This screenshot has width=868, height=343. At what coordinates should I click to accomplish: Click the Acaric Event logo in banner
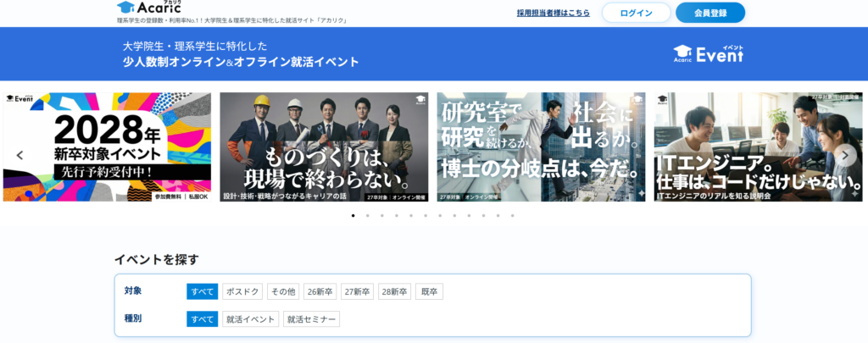[x=708, y=54]
